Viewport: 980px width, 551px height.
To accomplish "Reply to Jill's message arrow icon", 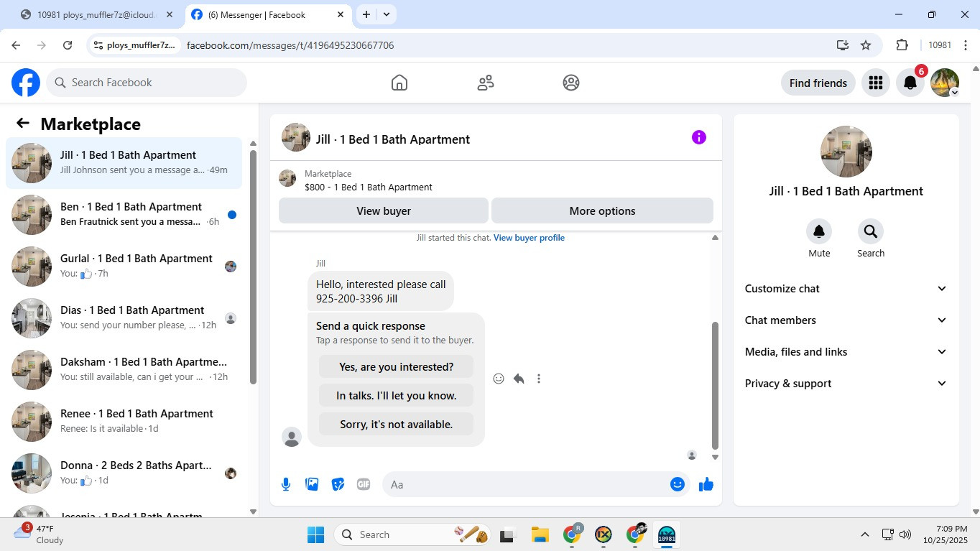I will tap(519, 379).
